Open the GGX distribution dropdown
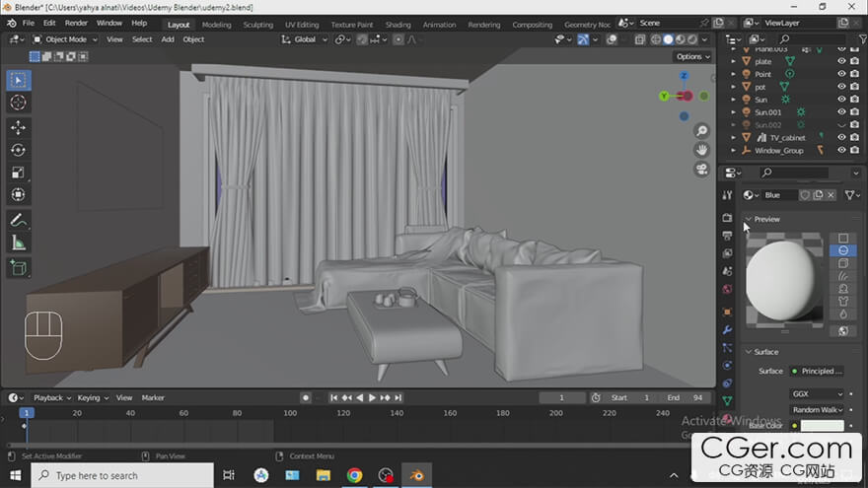 coord(817,393)
